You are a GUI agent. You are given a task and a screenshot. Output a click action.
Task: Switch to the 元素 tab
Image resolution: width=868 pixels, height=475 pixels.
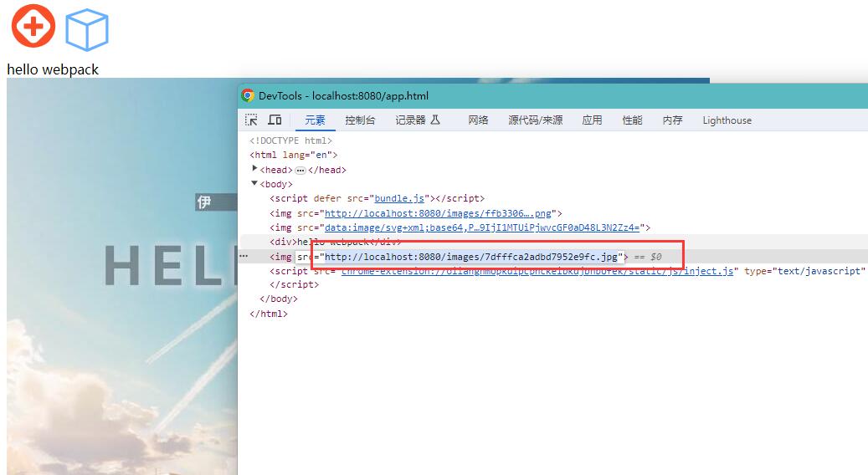click(315, 120)
